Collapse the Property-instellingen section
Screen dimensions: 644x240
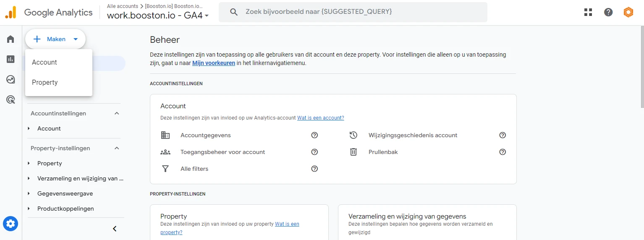117,148
